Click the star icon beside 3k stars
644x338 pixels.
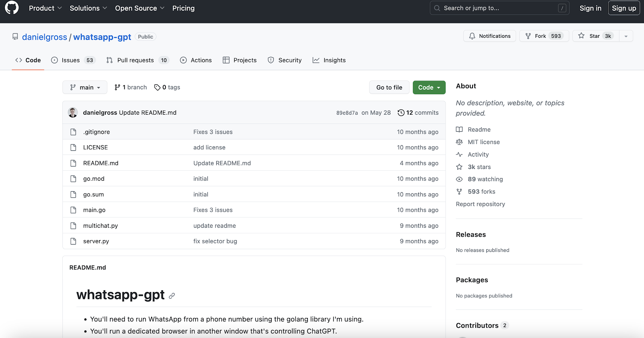point(459,167)
